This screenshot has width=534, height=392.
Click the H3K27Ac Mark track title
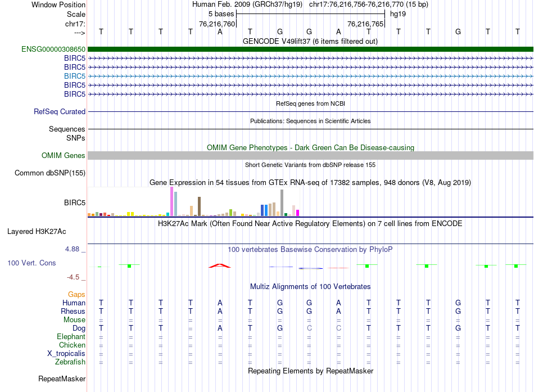pyautogui.click(x=310, y=224)
